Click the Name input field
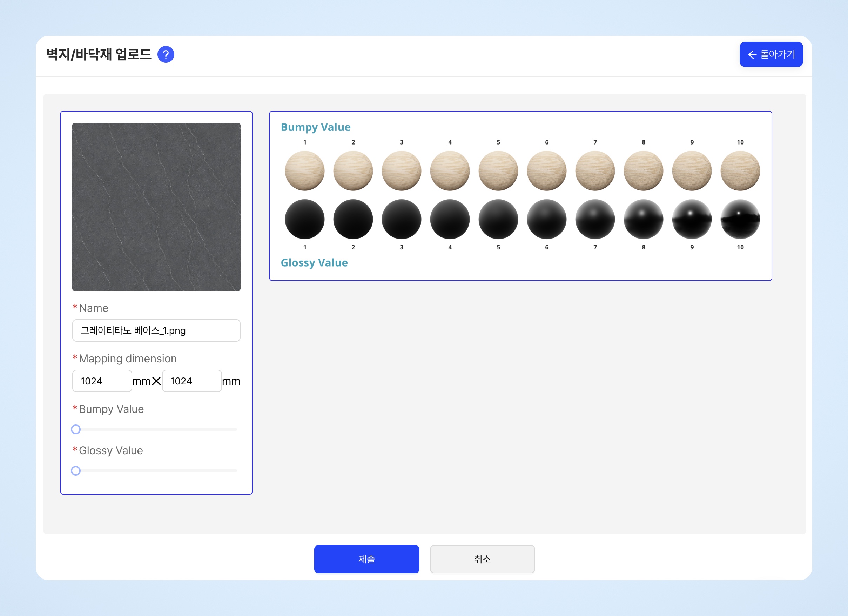This screenshot has height=616, width=848. point(156,330)
